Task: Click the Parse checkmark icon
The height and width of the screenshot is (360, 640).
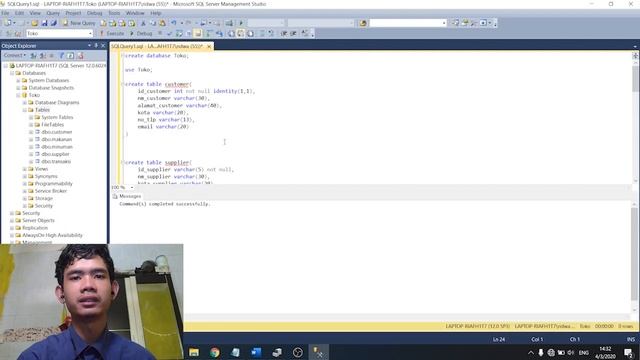Action: point(169,33)
